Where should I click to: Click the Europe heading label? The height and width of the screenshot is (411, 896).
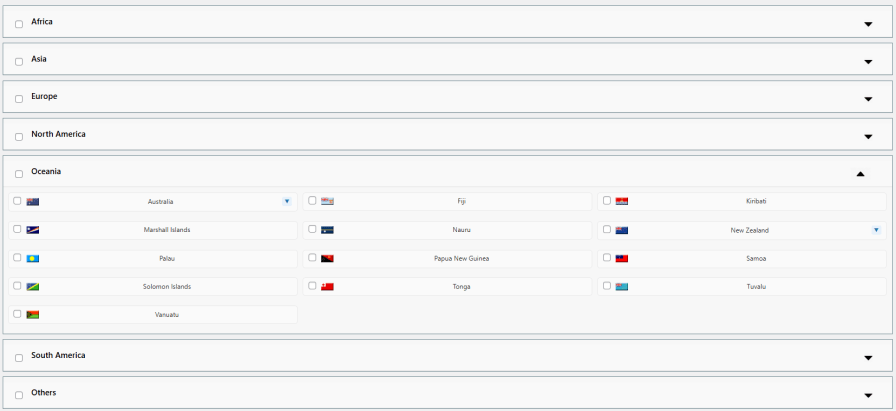44,97
